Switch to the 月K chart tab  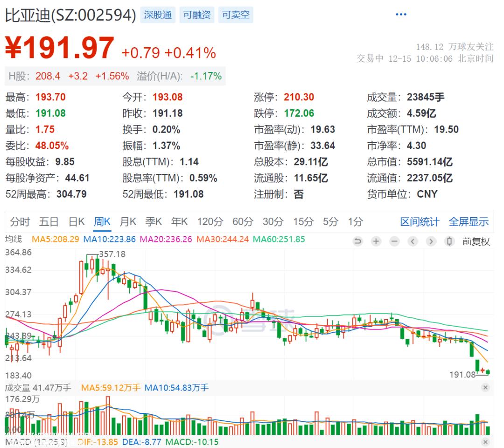point(128,221)
